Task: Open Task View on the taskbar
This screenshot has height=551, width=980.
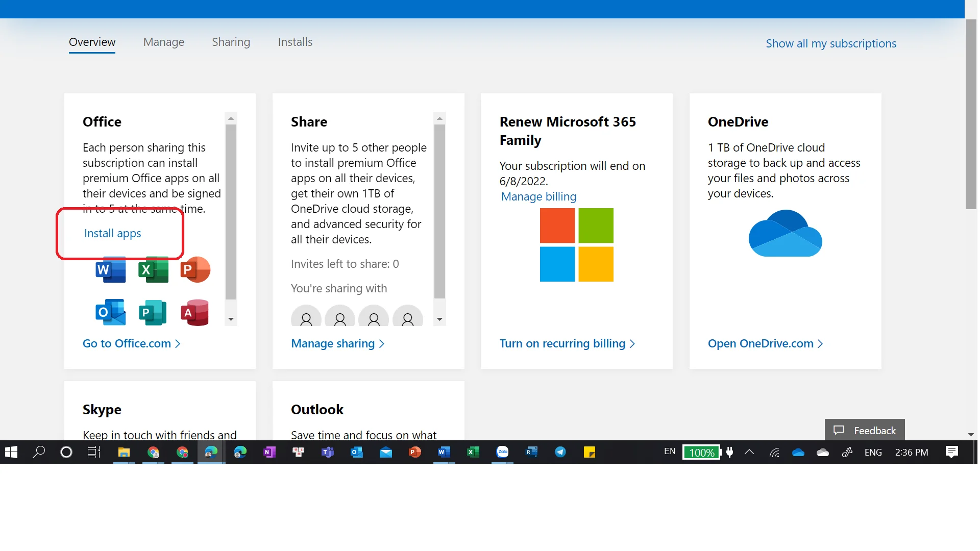Action: click(94, 453)
